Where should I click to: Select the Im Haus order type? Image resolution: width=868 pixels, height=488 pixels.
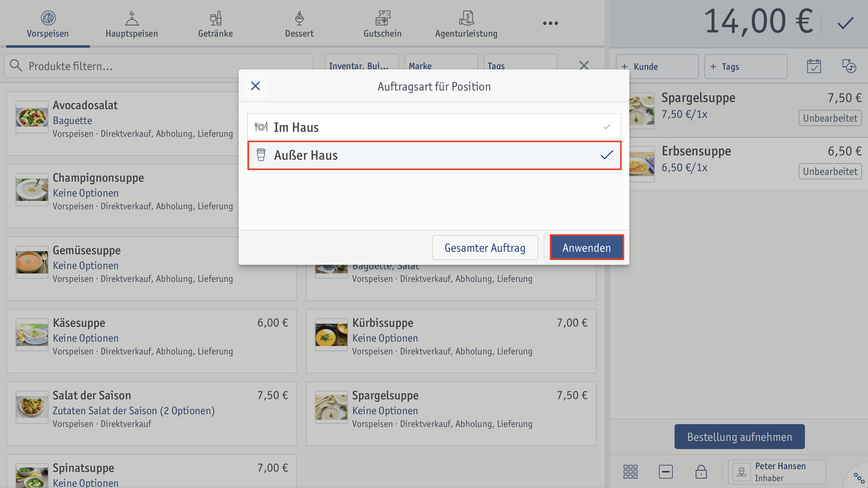[434, 127]
